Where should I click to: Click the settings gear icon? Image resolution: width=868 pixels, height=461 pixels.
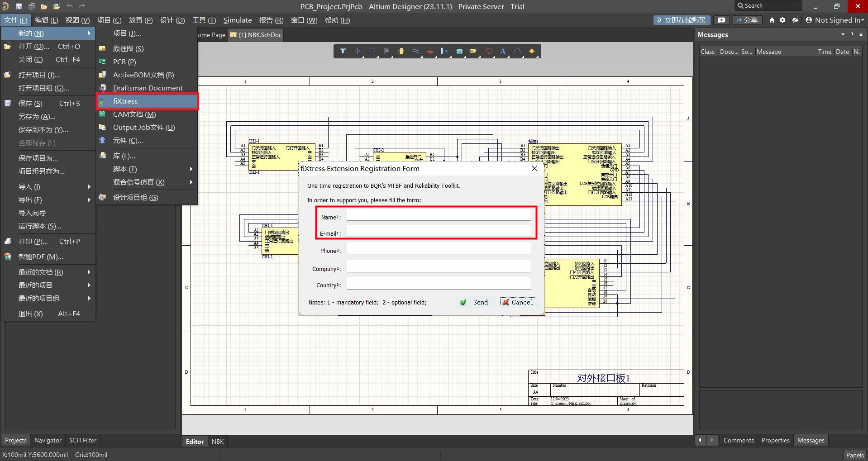[x=782, y=20]
